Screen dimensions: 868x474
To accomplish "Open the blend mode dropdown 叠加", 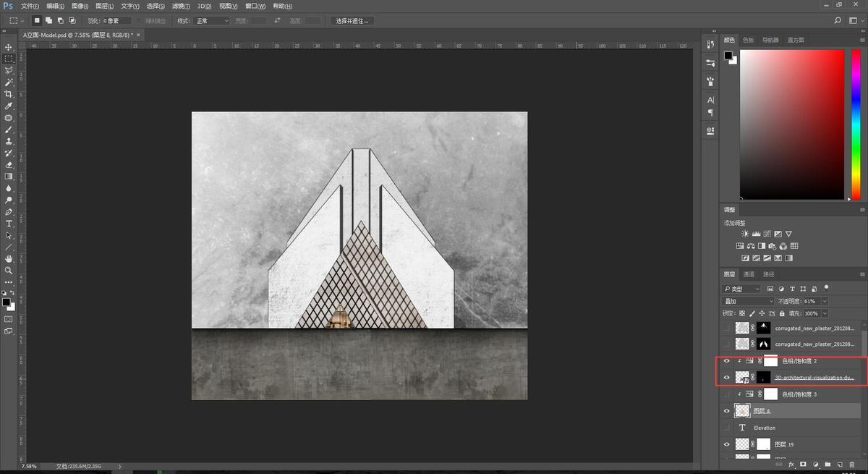I will [749, 301].
